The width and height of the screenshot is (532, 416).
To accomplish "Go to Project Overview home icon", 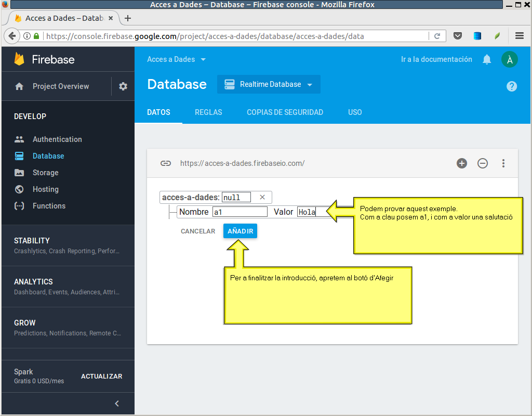I will pos(19,86).
